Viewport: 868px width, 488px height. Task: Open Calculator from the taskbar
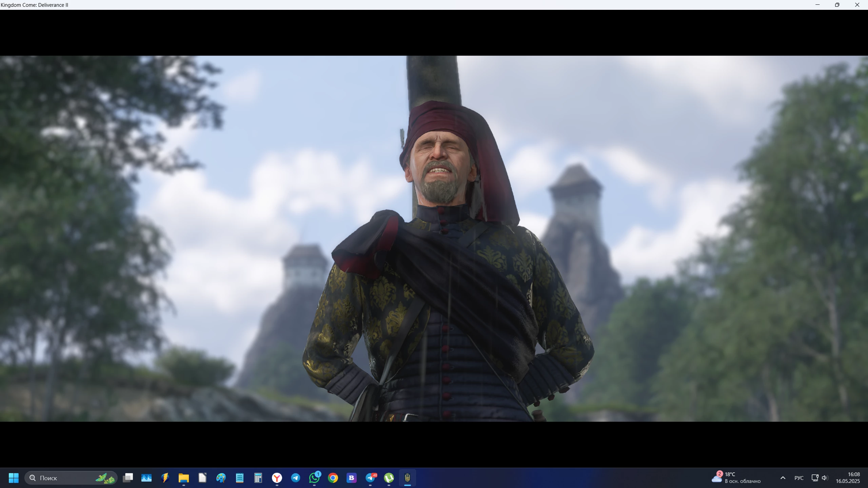point(258,478)
